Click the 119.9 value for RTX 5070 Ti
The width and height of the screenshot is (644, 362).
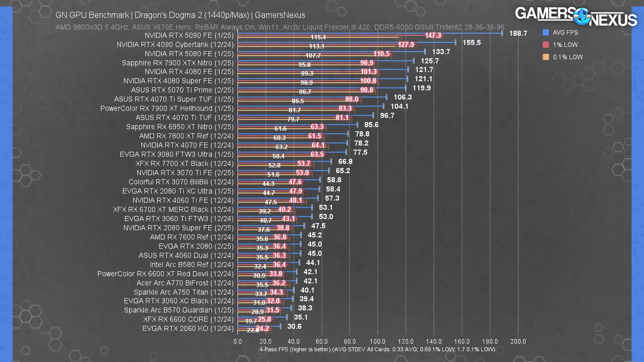coord(421,88)
